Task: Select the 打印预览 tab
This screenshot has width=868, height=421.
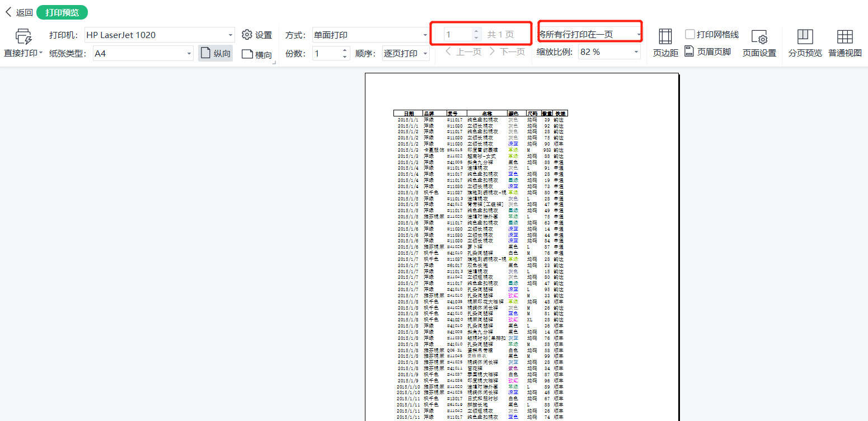Action: [62, 12]
